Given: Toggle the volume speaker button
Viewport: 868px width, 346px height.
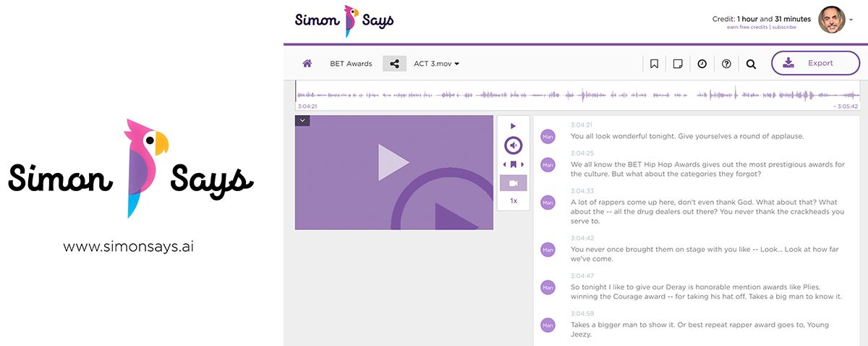Looking at the screenshot, I should point(514,145).
